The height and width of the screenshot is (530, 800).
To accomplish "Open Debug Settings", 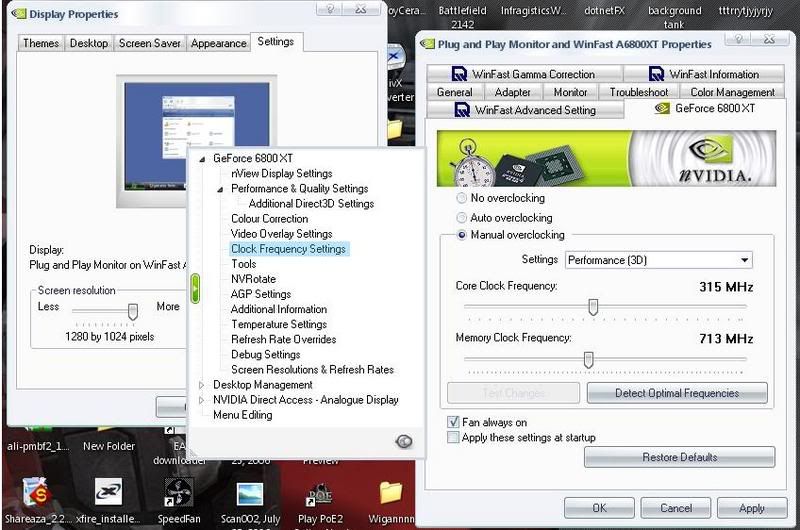I will tap(265, 355).
